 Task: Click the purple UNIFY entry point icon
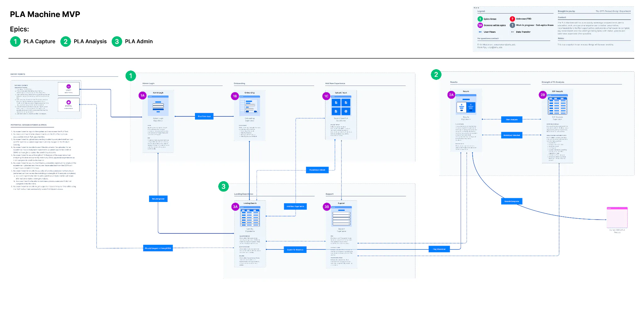(x=69, y=87)
